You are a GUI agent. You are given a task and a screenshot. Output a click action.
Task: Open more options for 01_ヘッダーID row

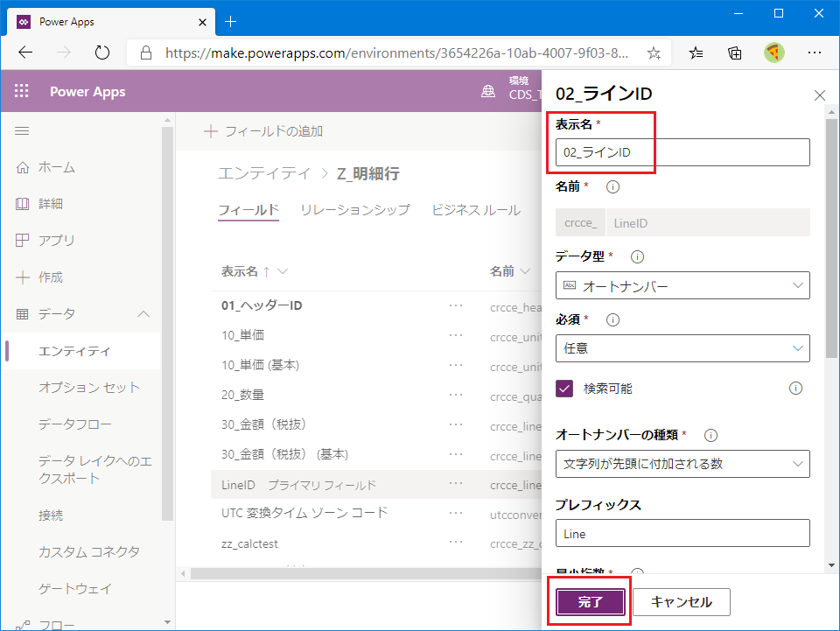(456, 305)
